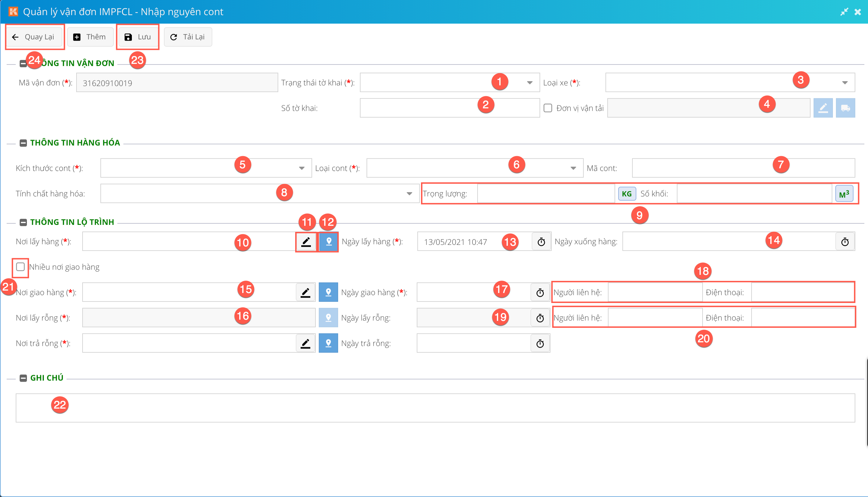Open the Trạng thái tờ khai dropdown
This screenshot has width=868, height=497.
click(529, 83)
